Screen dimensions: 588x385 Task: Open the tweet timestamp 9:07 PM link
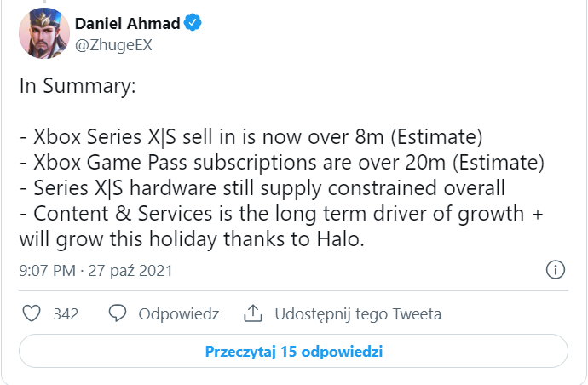click(47, 271)
